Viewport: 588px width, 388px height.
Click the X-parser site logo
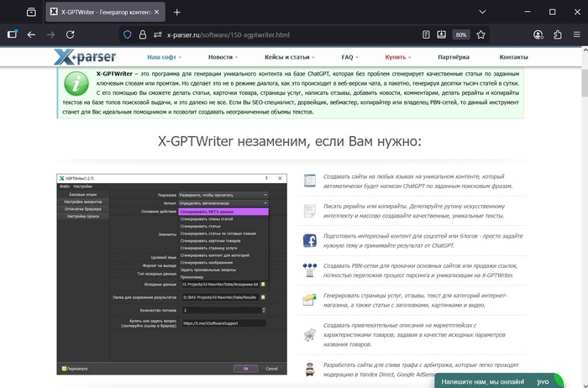(90, 57)
